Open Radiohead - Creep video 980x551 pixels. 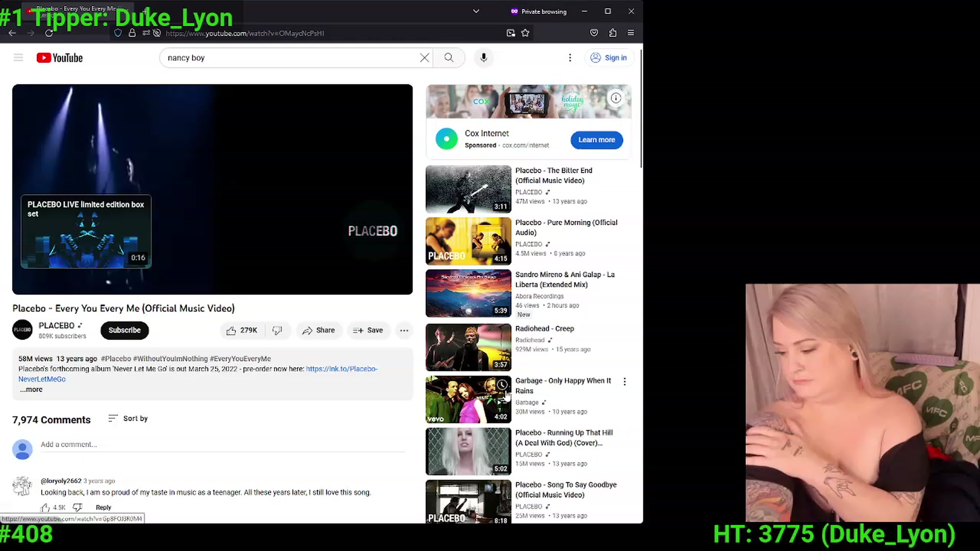(x=545, y=329)
